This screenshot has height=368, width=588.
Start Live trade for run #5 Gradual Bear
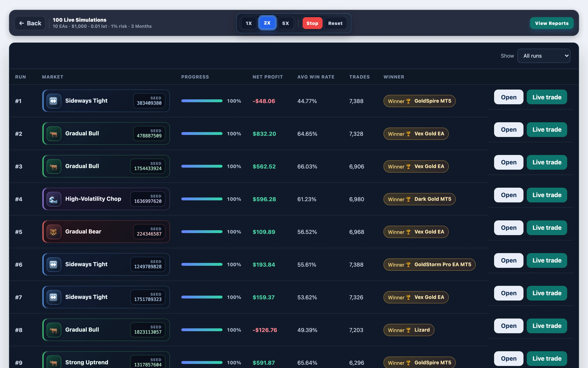pos(547,228)
